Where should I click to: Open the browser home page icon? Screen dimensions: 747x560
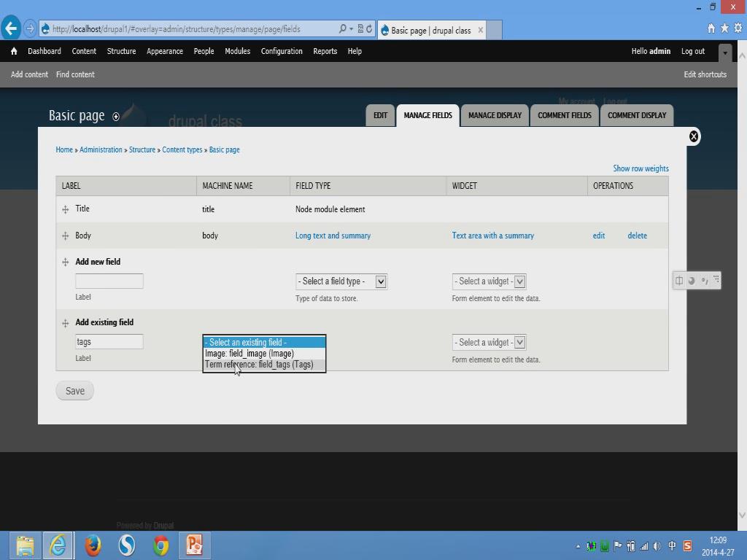point(711,28)
